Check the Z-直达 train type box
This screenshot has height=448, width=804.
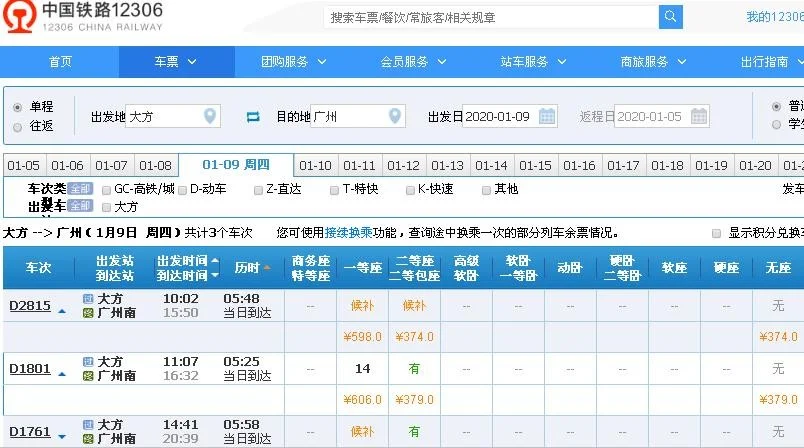(258, 190)
